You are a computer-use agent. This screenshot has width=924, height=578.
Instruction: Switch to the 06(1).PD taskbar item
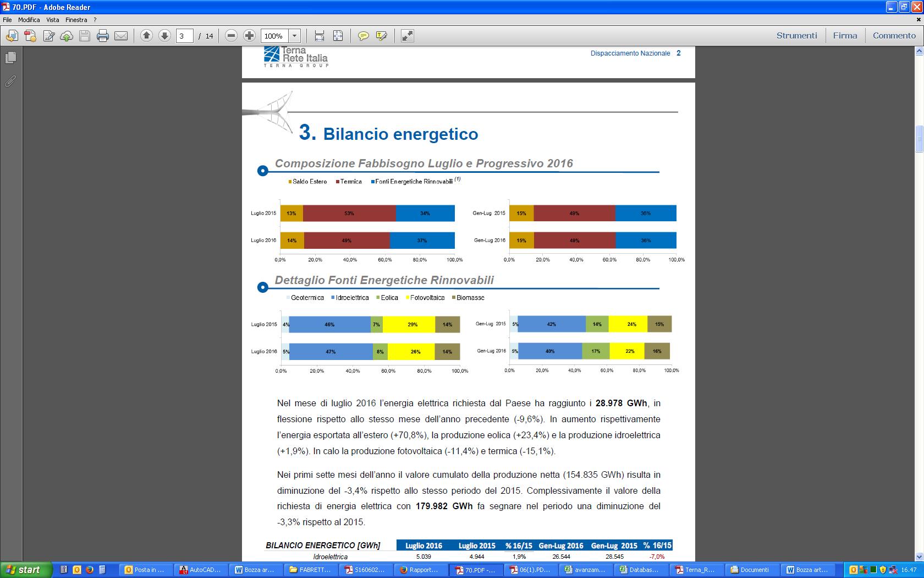coord(530,570)
